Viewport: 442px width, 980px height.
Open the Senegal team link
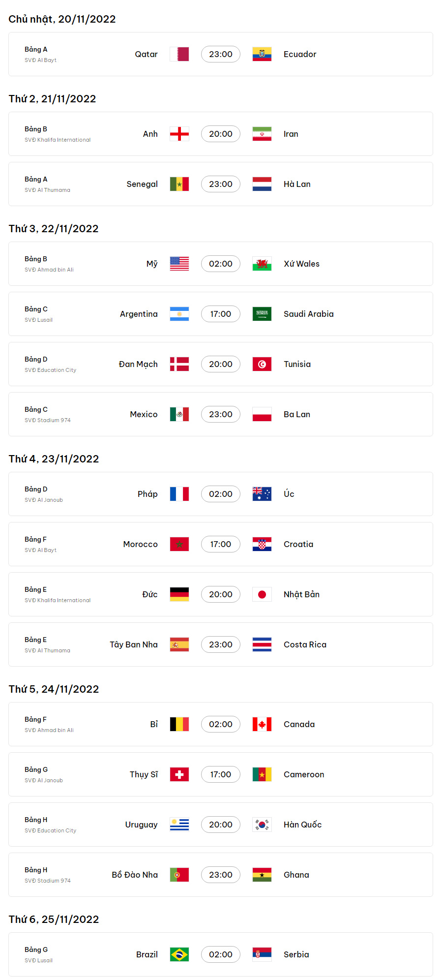tap(142, 184)
